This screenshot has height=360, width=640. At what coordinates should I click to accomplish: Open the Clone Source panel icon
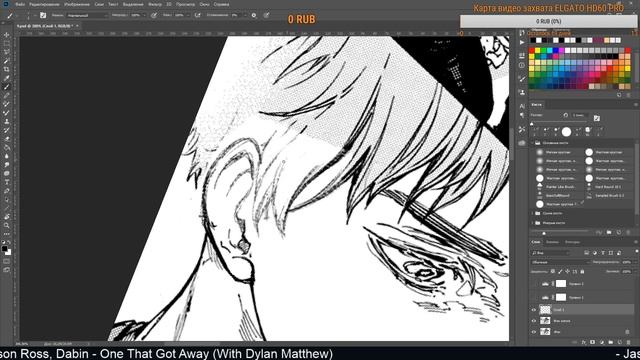click(x=522, y=93)
